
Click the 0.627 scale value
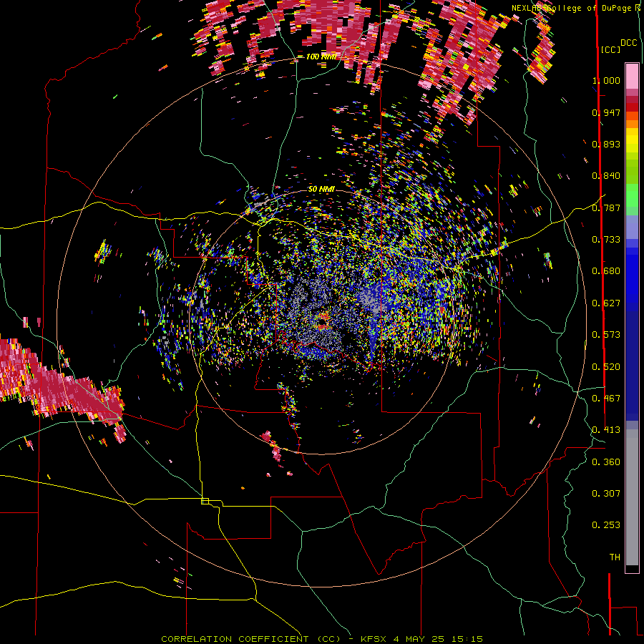606,303
